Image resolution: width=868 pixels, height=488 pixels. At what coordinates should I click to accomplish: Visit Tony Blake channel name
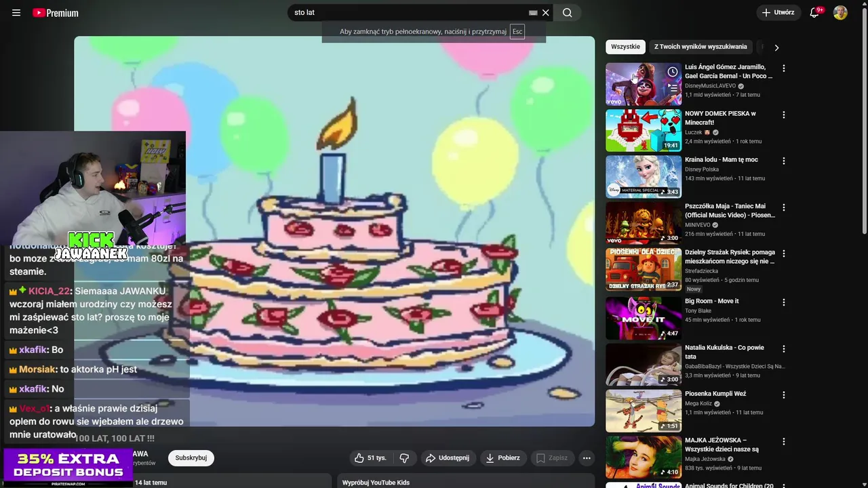tap(699, 310)
